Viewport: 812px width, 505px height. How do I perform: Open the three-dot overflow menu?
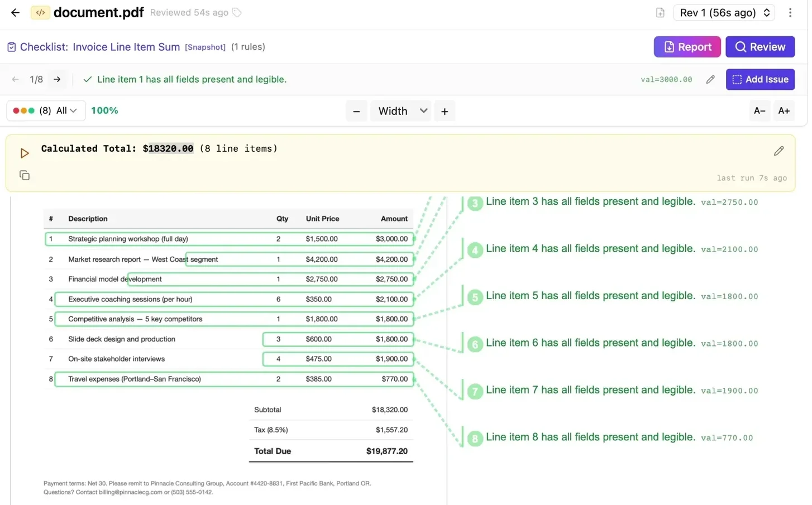[x=791, y=12]
